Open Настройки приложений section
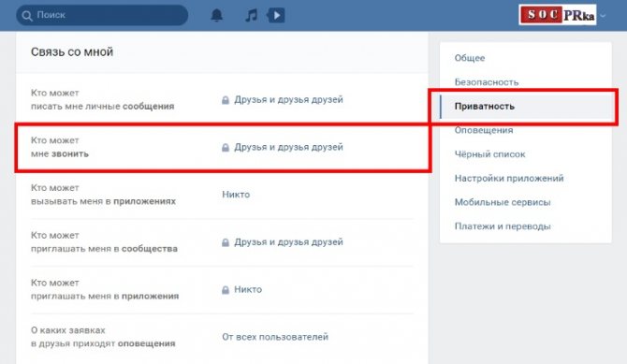 [x=509, y=178]
